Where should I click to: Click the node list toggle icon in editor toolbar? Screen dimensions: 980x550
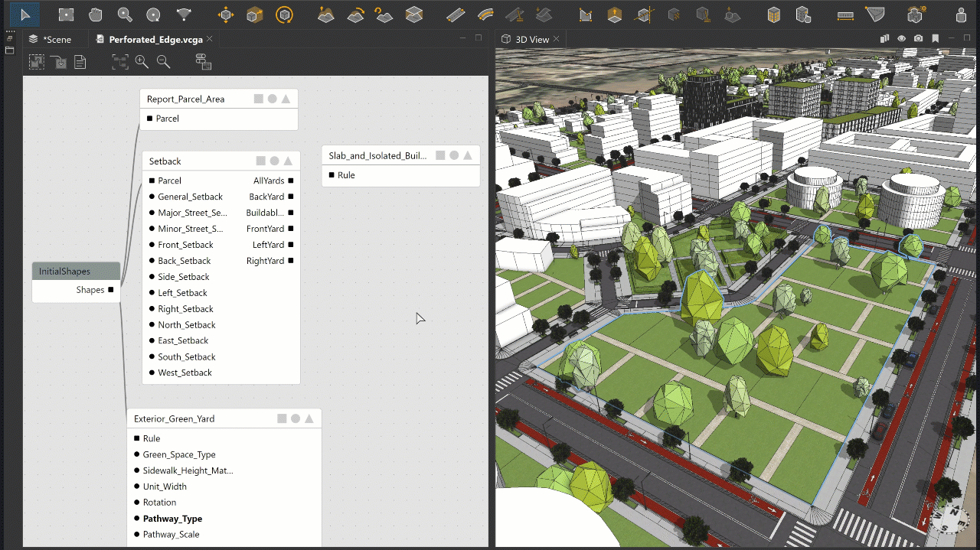204,63
